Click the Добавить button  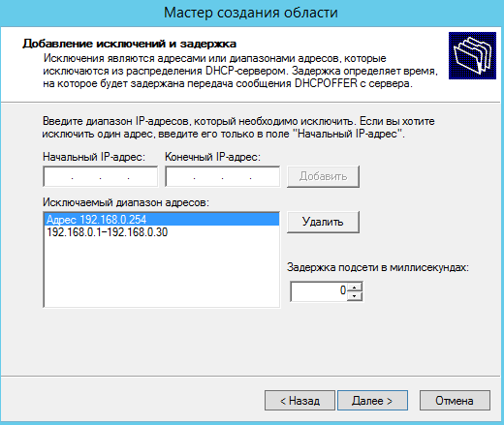click(323, 176)
